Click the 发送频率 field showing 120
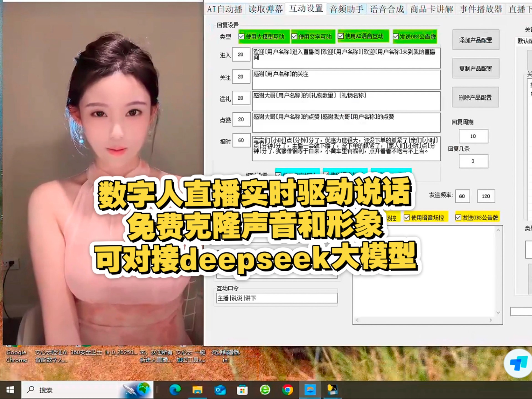 tap(486, 196)
